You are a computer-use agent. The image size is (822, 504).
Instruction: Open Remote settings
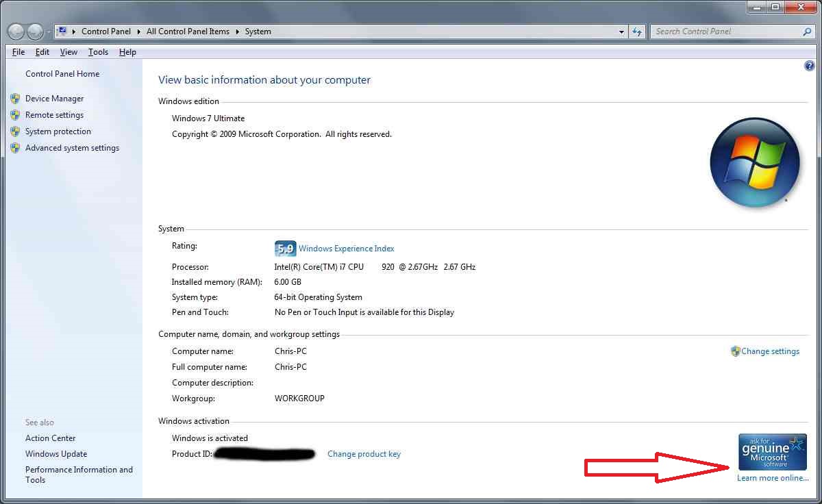coord(54,115)
